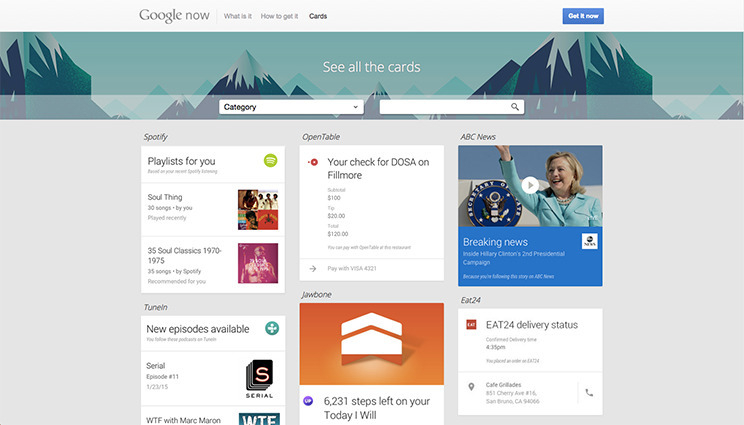Select the Cards nav item

pos(318,16)
